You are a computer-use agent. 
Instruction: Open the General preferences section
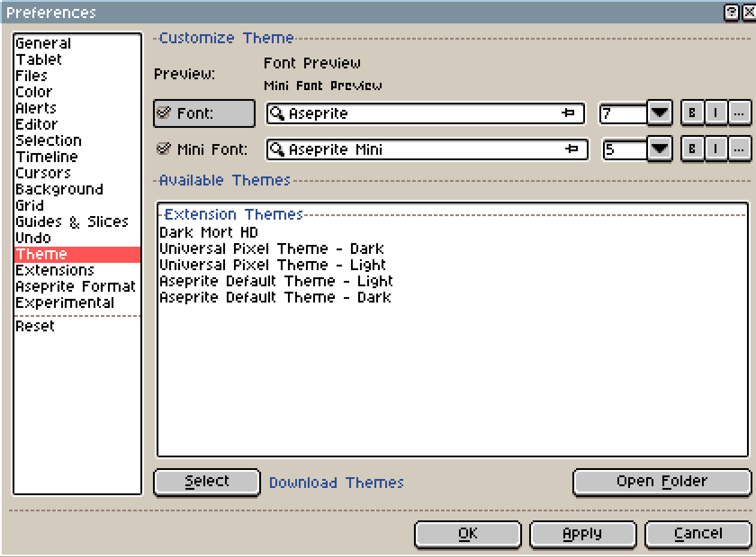pyautogui.click(x=77, y=43)
